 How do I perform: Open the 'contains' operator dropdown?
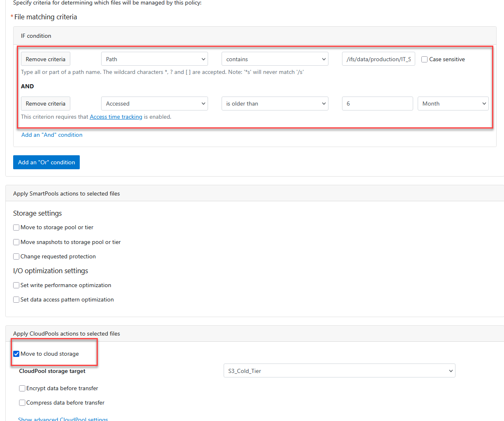[275, 59]
